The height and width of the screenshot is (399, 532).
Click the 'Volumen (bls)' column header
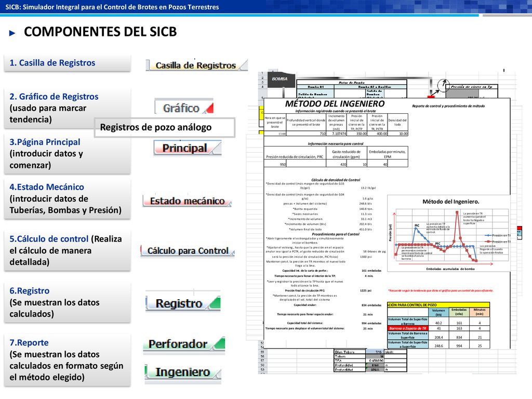[438, 312]
